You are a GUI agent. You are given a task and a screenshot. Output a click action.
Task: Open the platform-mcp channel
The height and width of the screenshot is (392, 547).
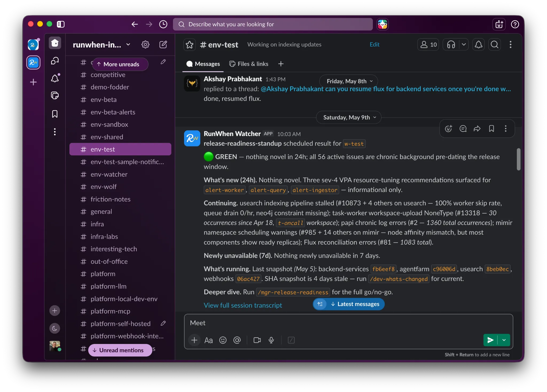point(120,311)
